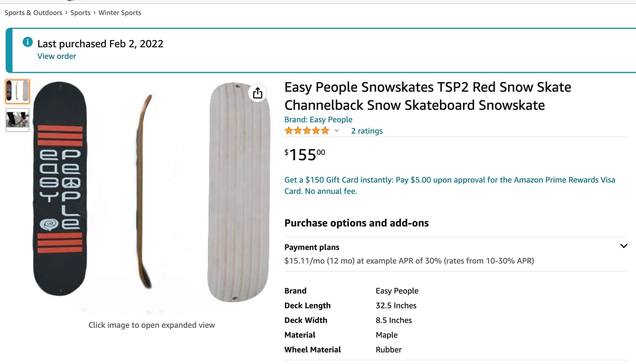This screenshot has width=636, height=364.
Task: Expand the Payment plans chevron arrow
Action: (x=623, y=246)
